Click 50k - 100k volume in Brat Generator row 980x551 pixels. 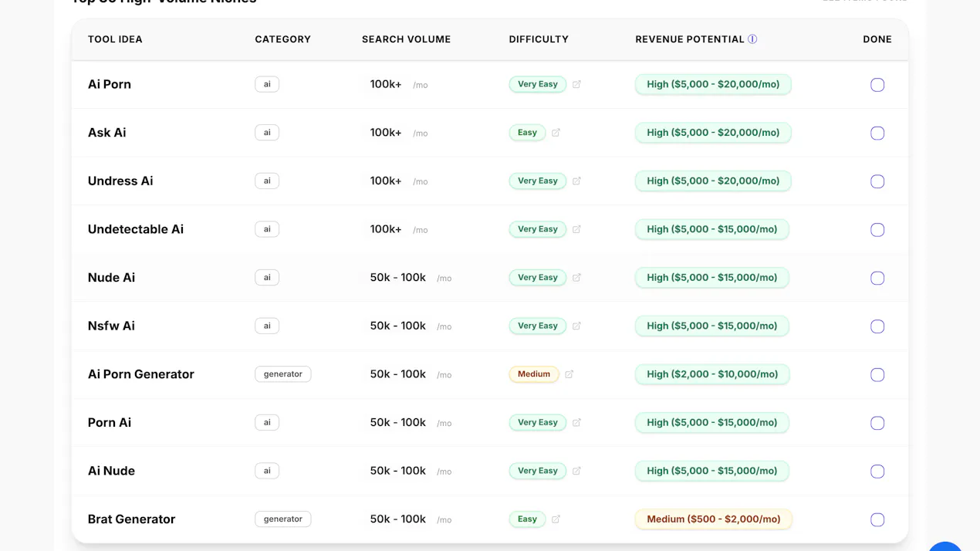pyautogui.click(x=398, y=519)
